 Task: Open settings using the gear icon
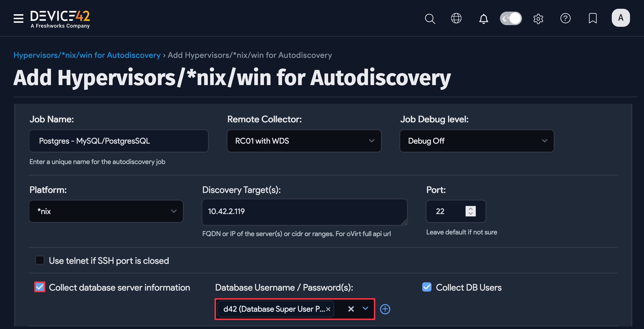point(539,18)
